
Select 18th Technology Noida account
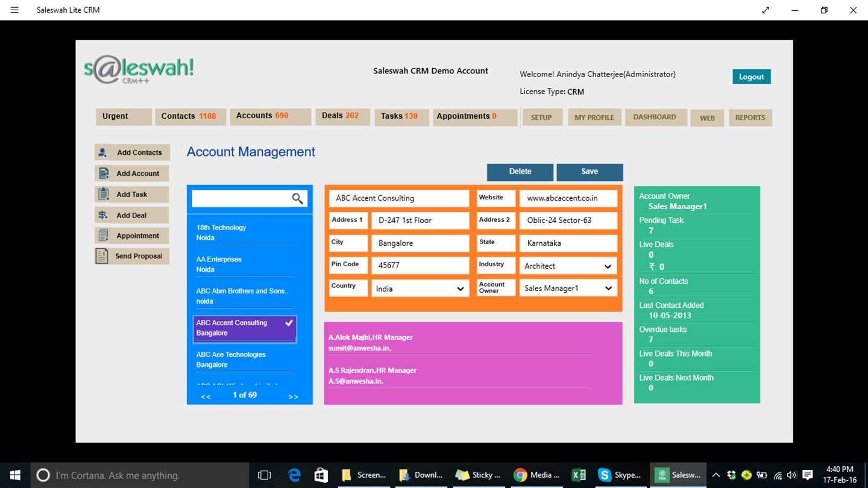244,233
